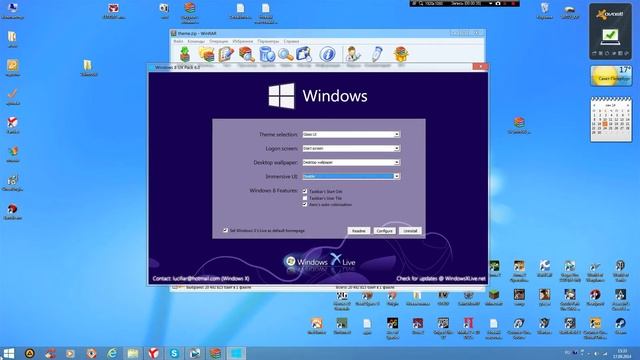Open File Explorer from the taskbar
The image size is (640, 360).
pyautogui.click(x=133, y=353)
